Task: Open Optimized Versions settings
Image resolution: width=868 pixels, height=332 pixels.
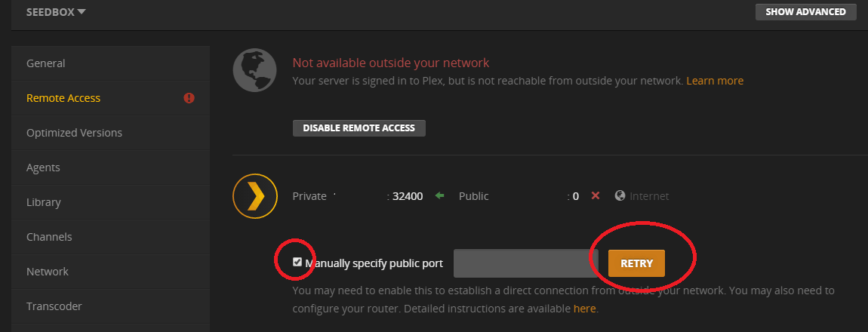Action: point(74,133)
